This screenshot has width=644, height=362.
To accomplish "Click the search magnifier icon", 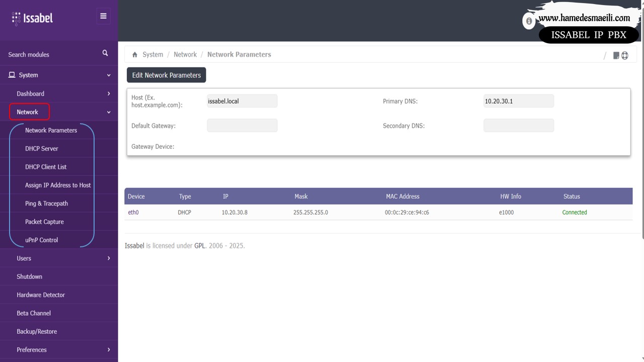I will pos(105,53).
